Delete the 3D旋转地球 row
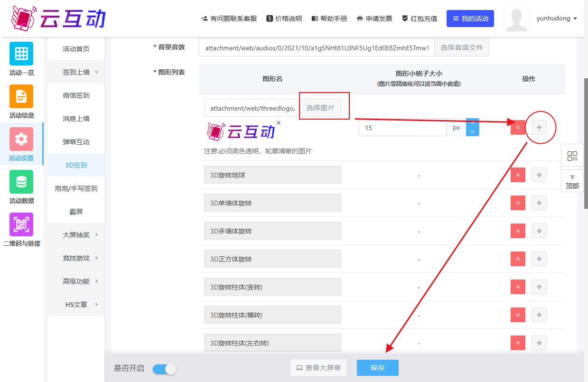The height and width of the screenshot is (382, 588). [518, 175]
